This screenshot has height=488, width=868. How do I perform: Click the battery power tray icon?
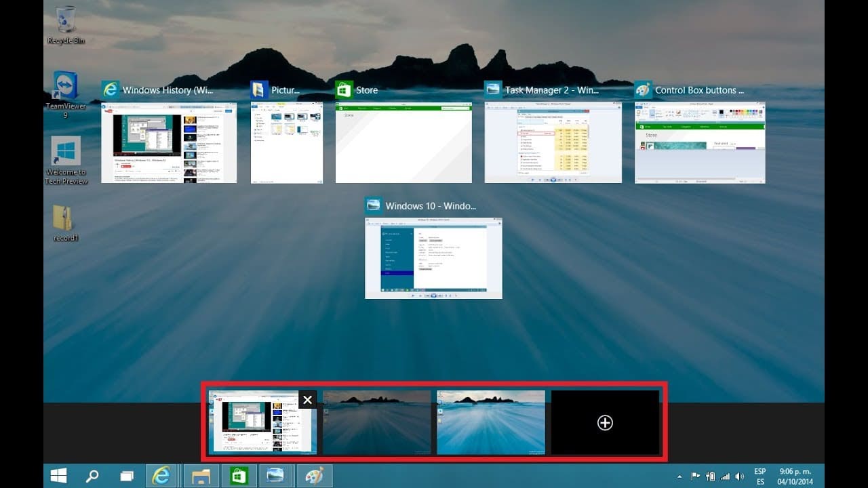coord(711,476)
